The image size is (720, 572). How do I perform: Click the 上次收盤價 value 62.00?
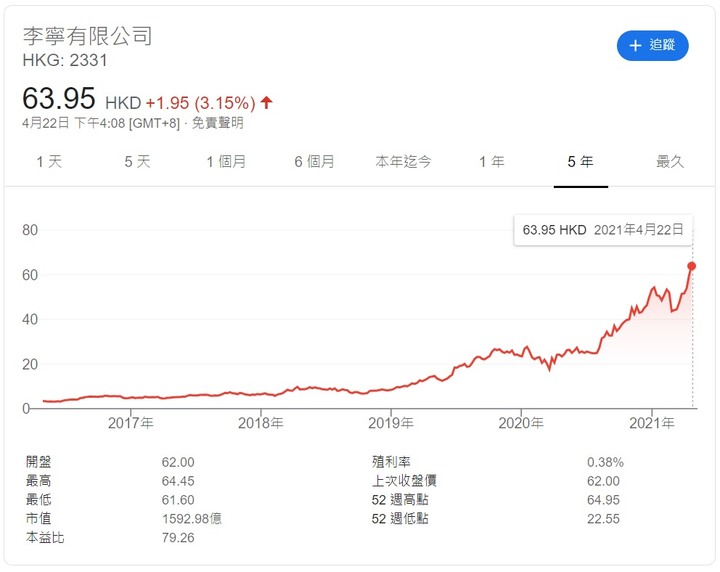coord(603,481)
